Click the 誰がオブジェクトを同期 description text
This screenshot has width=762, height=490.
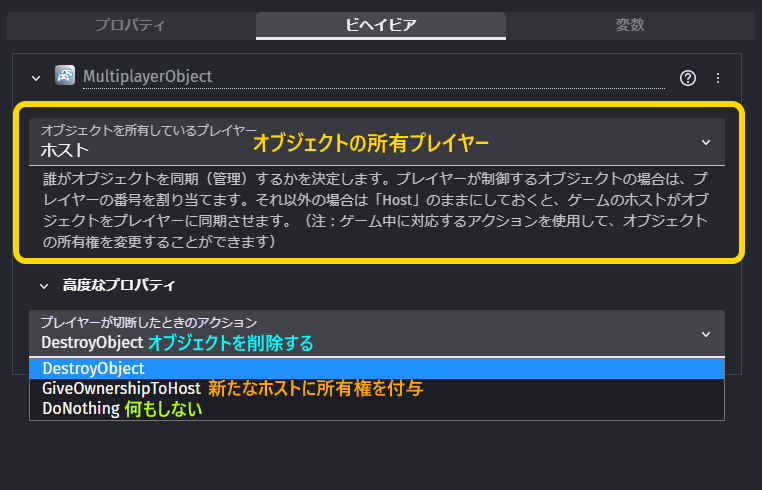(375, 210)
